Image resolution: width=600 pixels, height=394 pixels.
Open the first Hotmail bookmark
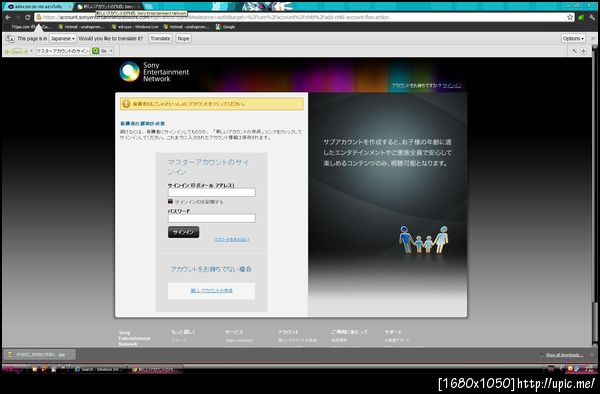click(81, 27)
